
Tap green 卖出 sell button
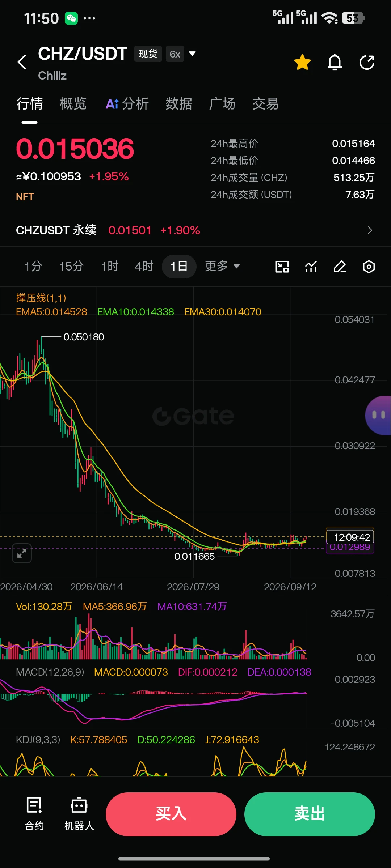[310, 814]
